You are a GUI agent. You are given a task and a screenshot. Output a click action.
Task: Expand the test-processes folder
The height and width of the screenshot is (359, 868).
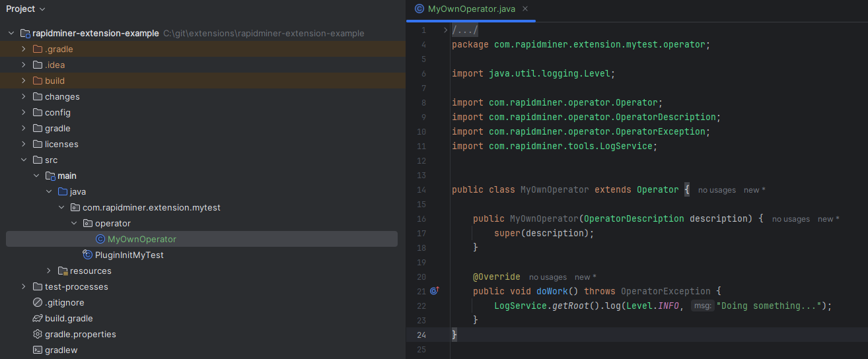[24, 286]
